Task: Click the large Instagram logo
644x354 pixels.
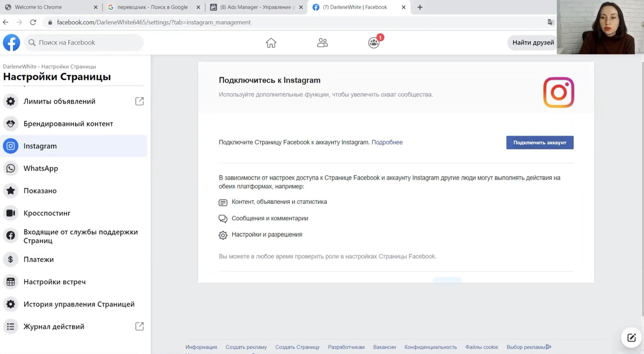Action: [559, 92]
